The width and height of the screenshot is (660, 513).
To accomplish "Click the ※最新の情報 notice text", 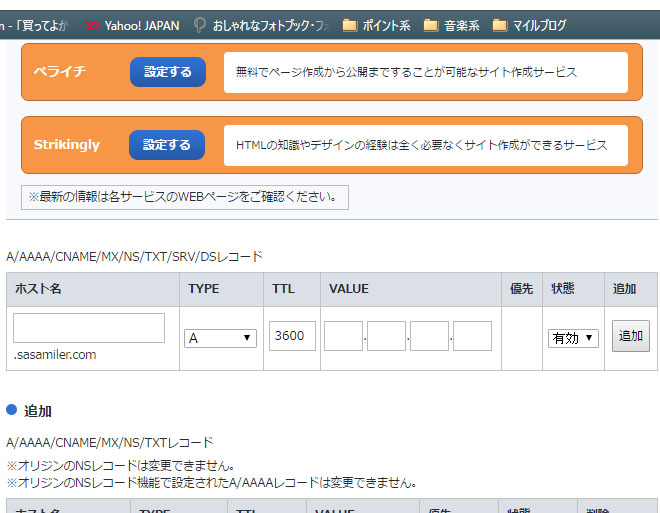I will (x=184, y=197).
